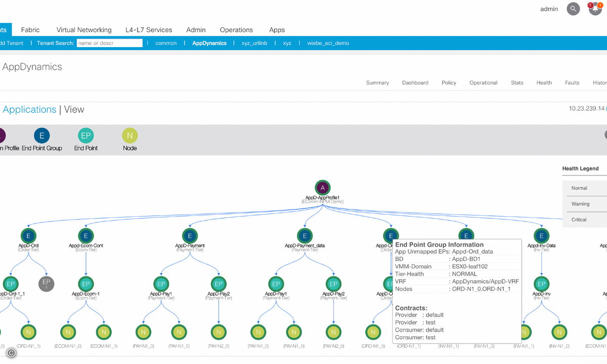The height and width of the screenshot is (364, 607).
Task: Click PAY-N2_0 node below AppD-Payment's AppD-Pay2
Action: click(219, 332)
